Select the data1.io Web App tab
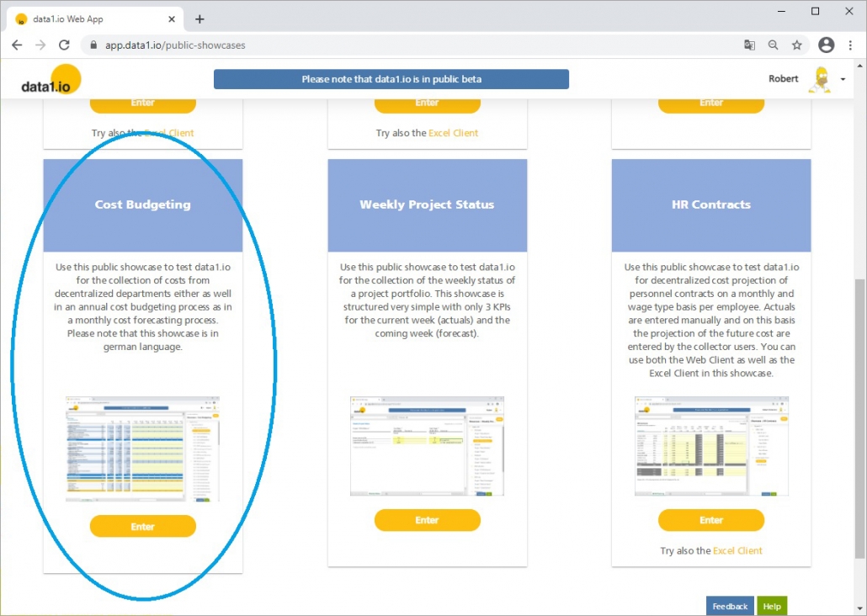This screenshot has height=616, width=867. click(95, 19)
